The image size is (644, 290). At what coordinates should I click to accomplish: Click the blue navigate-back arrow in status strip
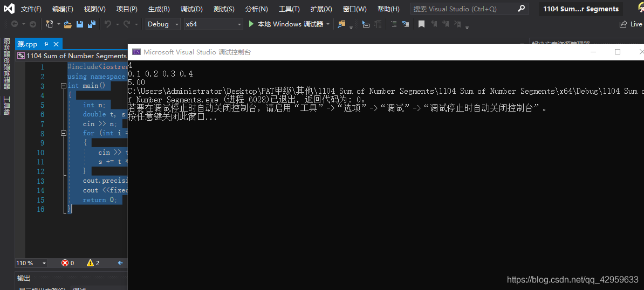120,263
